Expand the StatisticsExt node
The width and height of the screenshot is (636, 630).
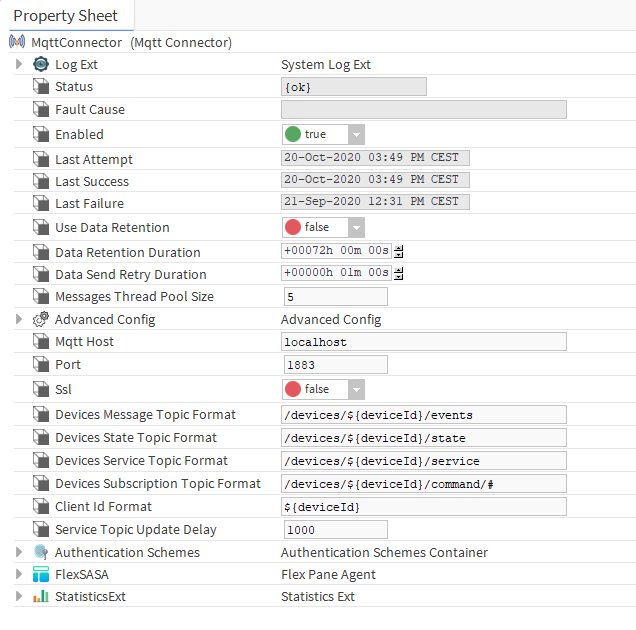tap(19, 596)
